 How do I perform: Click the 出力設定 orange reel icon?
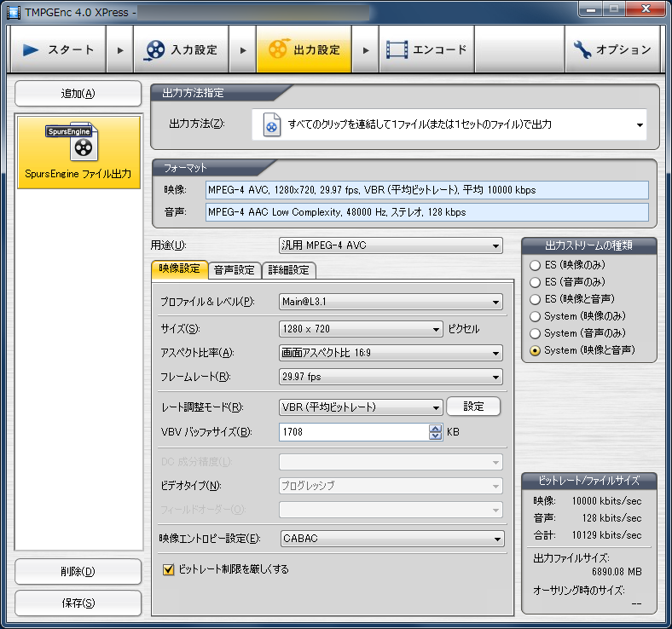278,49
